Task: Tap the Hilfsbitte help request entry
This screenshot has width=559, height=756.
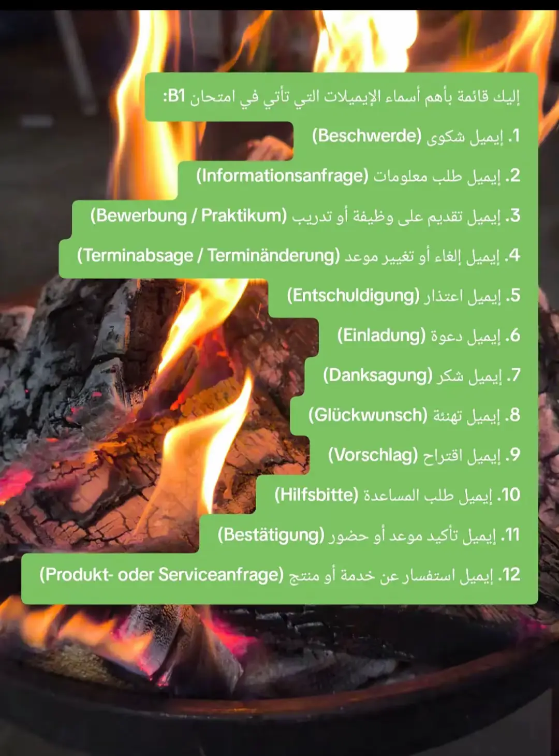Action: tap(397, 495)
